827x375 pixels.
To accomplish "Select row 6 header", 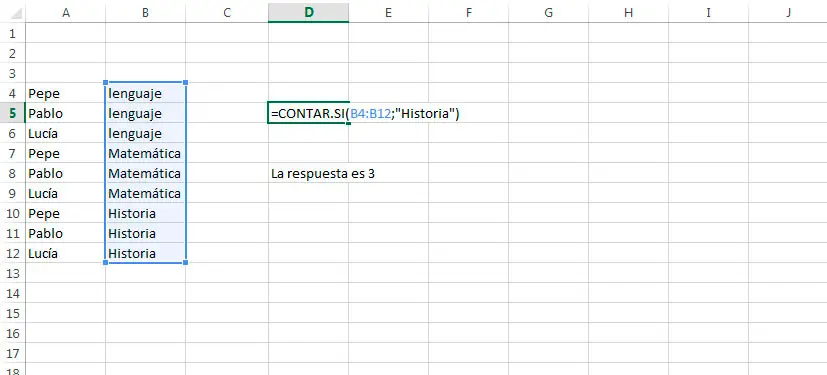I will point(13,133).
